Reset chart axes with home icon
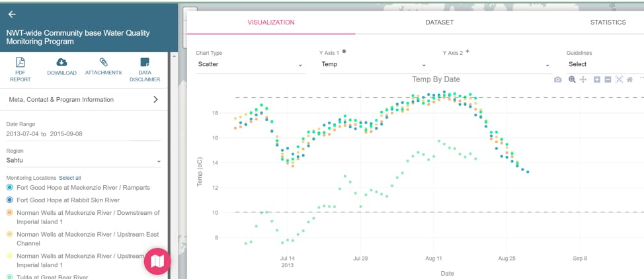 [x=629, y=80]
